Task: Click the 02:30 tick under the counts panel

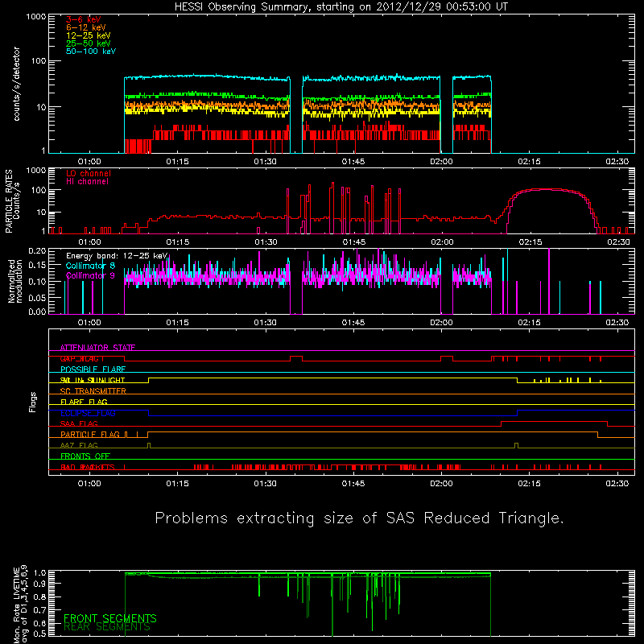Action: tap(617, 162)
